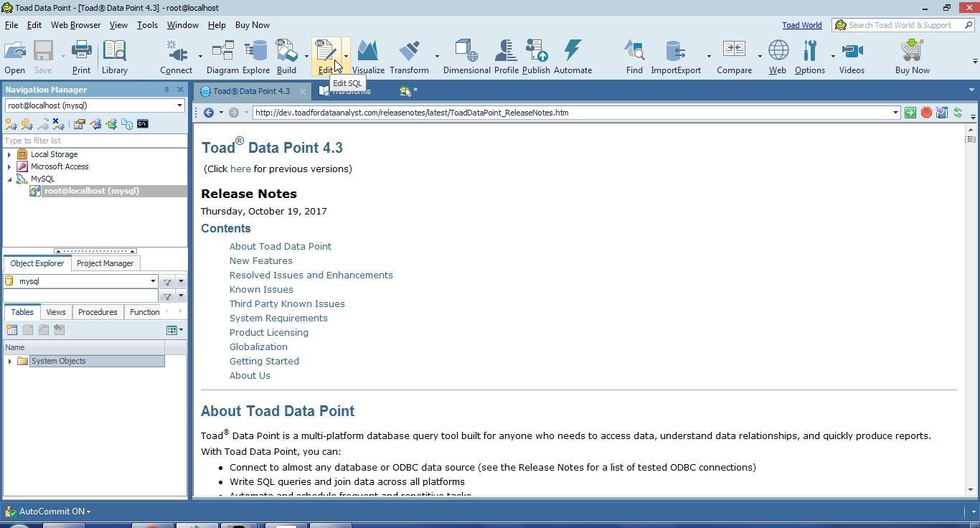Click the browser Go green arrow icon
The image size is (980, 528).
(x=910, y=113)
